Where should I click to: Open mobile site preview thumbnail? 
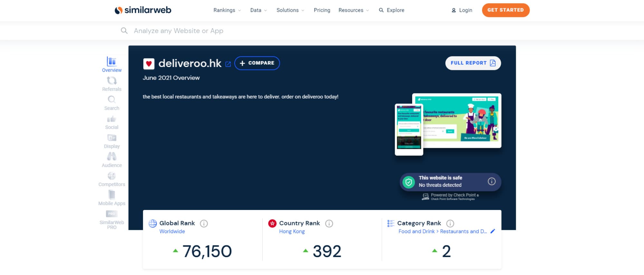(409, 129)
